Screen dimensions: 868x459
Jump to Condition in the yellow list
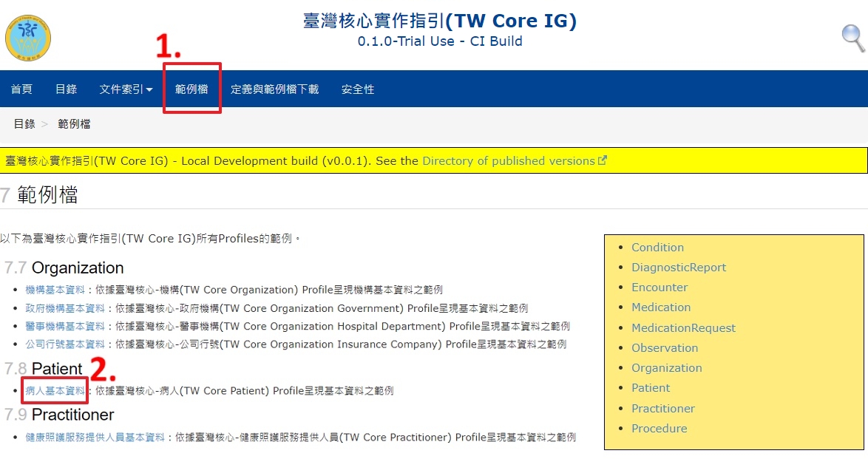657,248
